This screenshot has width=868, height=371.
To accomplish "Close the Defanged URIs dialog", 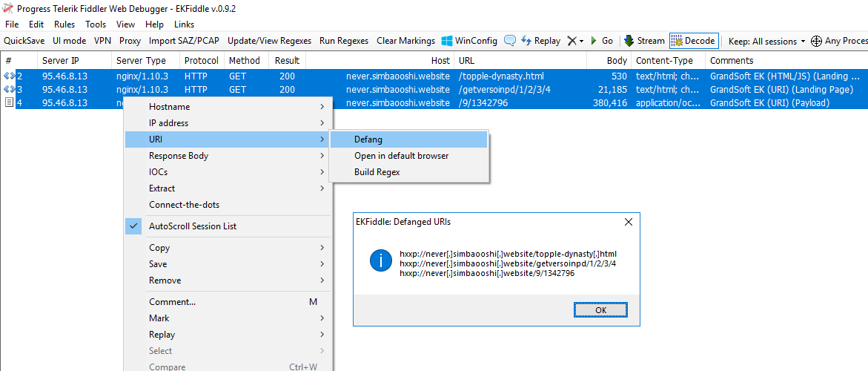I will 629,222.
